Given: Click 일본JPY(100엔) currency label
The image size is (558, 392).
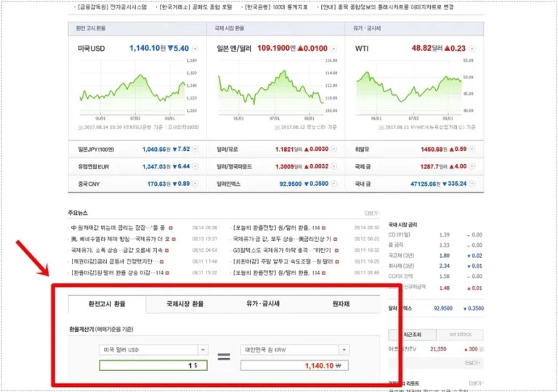Looking at the screenshot, I should pos(96,150).
